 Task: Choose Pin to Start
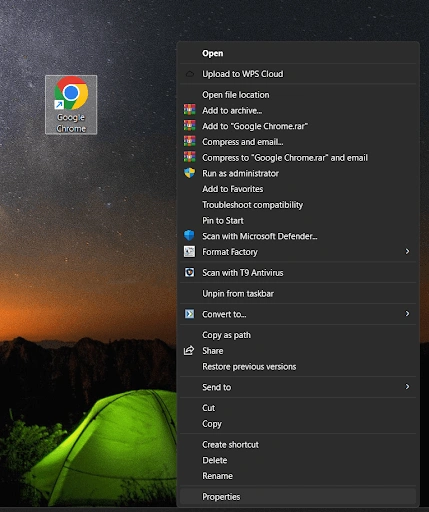coord(298,220)
